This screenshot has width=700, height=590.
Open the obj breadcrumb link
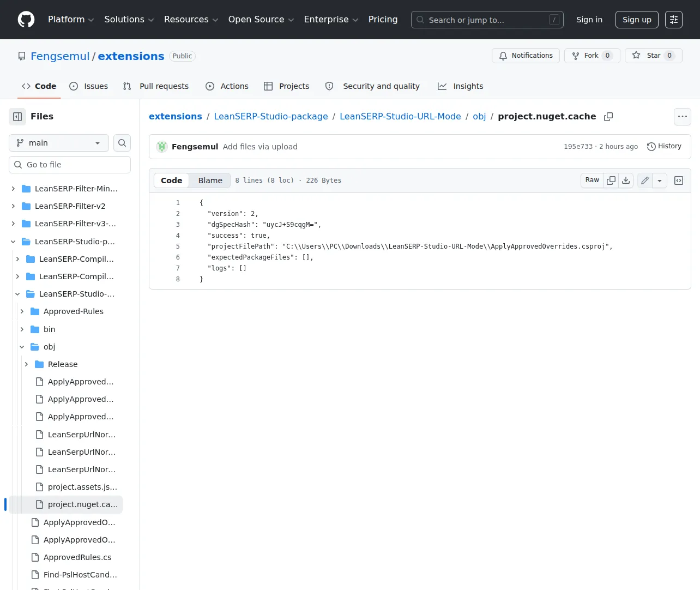pyautogui.click(x=479, y=117)
